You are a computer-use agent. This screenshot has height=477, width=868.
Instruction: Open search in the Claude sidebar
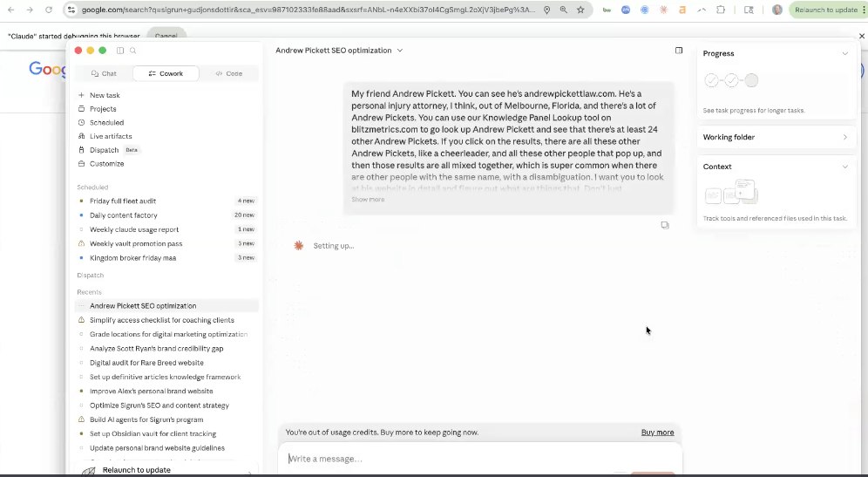pos(132,51)
